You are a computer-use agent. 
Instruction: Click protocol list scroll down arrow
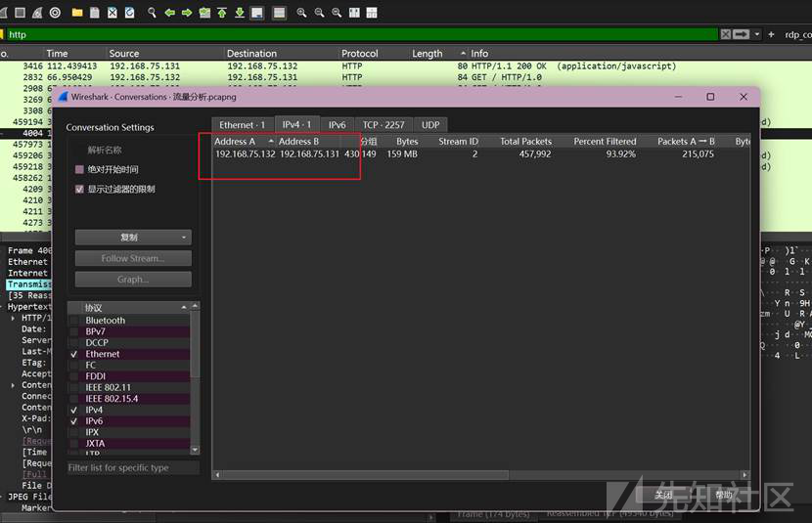coord(195,450)
